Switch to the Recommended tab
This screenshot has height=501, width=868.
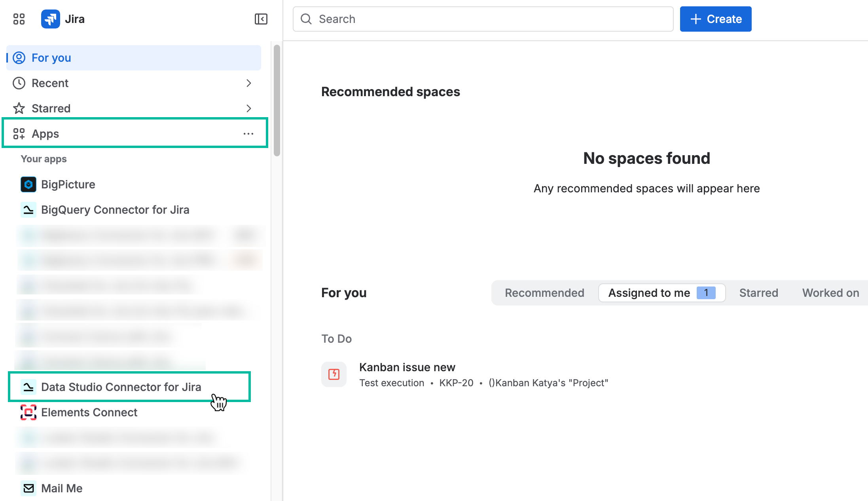pos(544,293)
